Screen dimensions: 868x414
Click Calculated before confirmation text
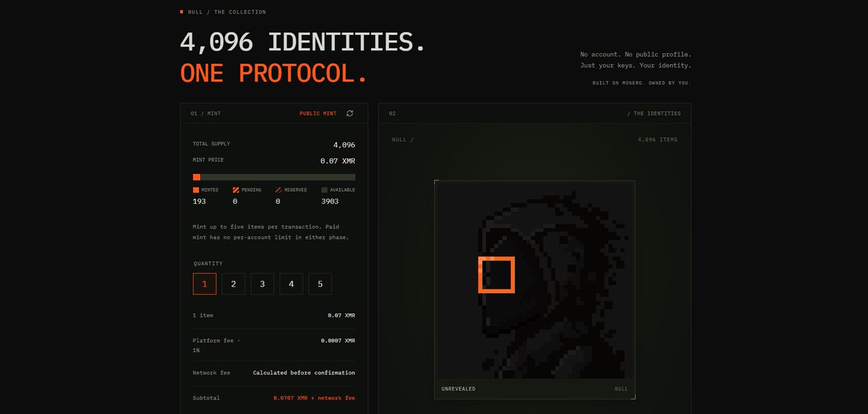pyautogui.click(x=304, y=373)
